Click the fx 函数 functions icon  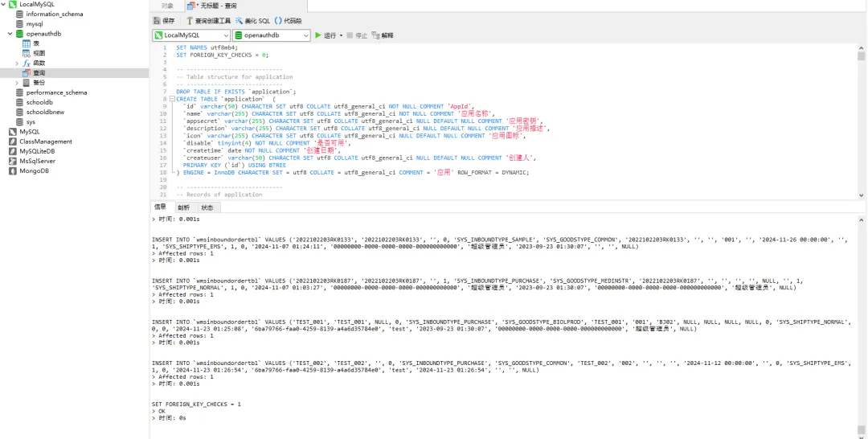(x=26, y=63)
